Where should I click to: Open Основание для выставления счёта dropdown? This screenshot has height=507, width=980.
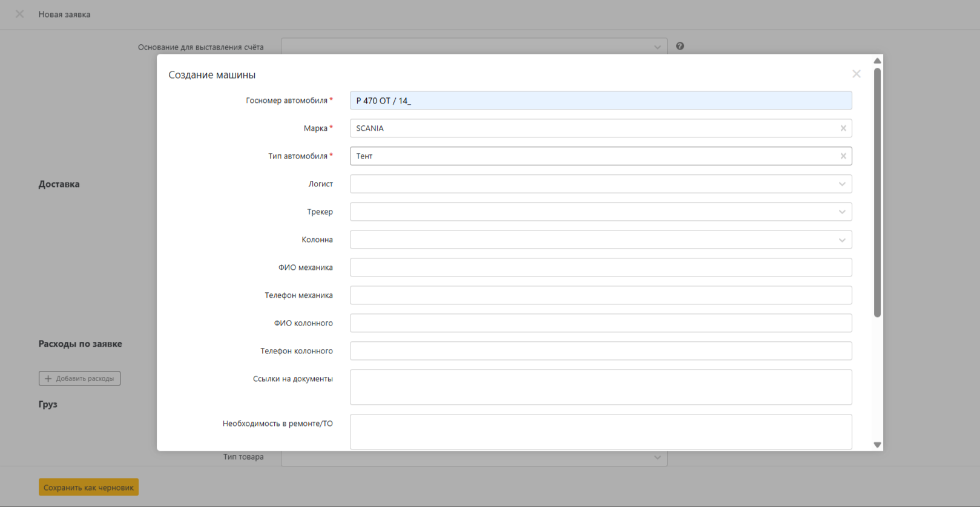(474, 47)
